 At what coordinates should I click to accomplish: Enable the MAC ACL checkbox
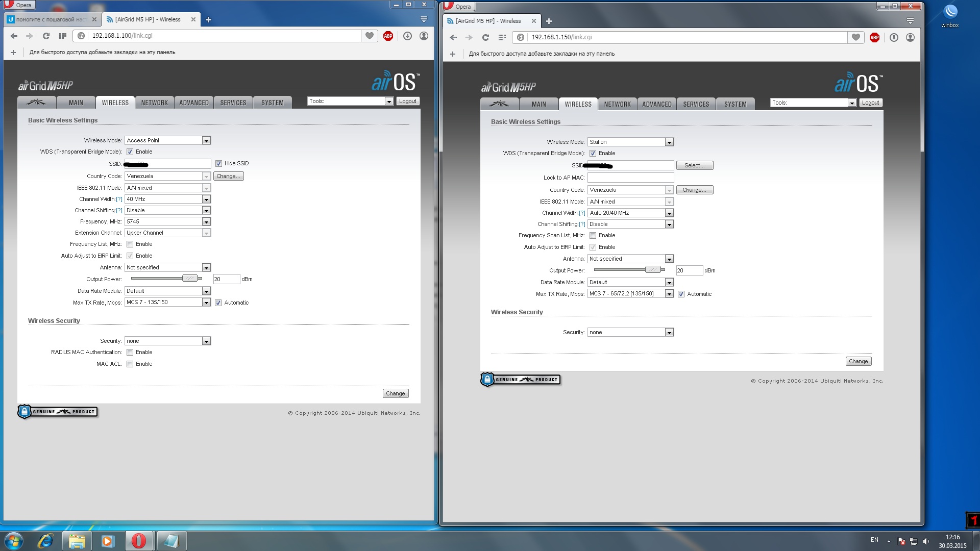(130, 364)
